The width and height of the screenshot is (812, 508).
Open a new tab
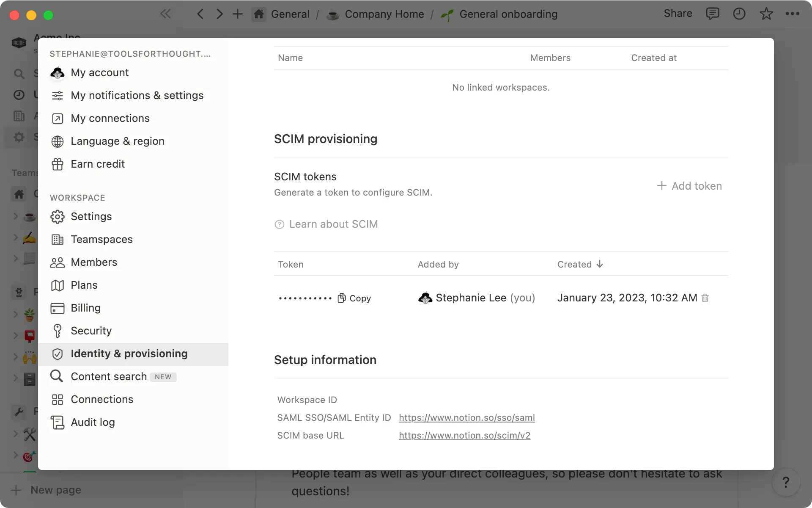[238, 14]
